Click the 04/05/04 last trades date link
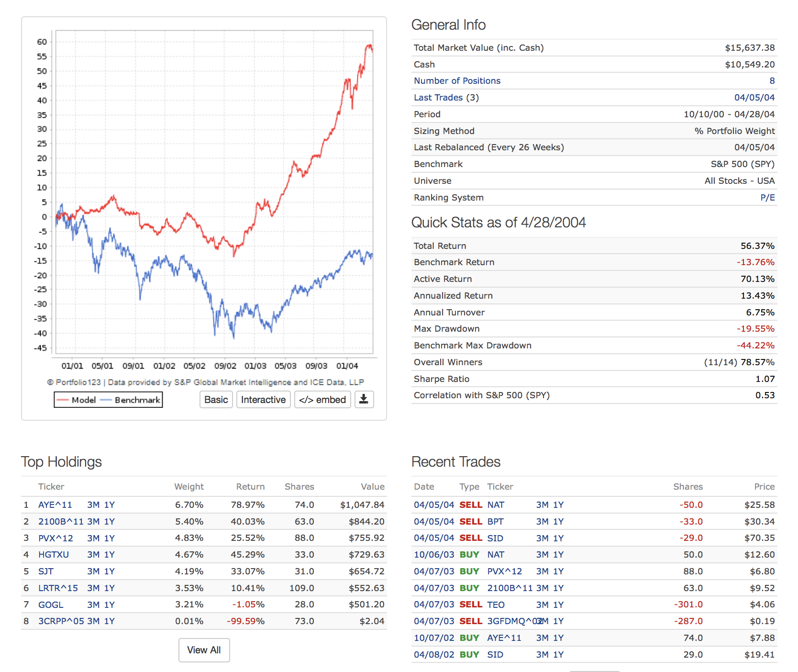The width and height of the screenshot is (798, 672). click(754, 98)
